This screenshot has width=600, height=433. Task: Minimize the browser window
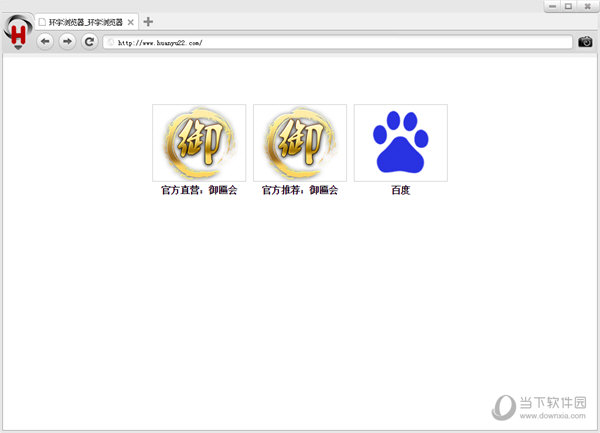click(x=553, y=6)
